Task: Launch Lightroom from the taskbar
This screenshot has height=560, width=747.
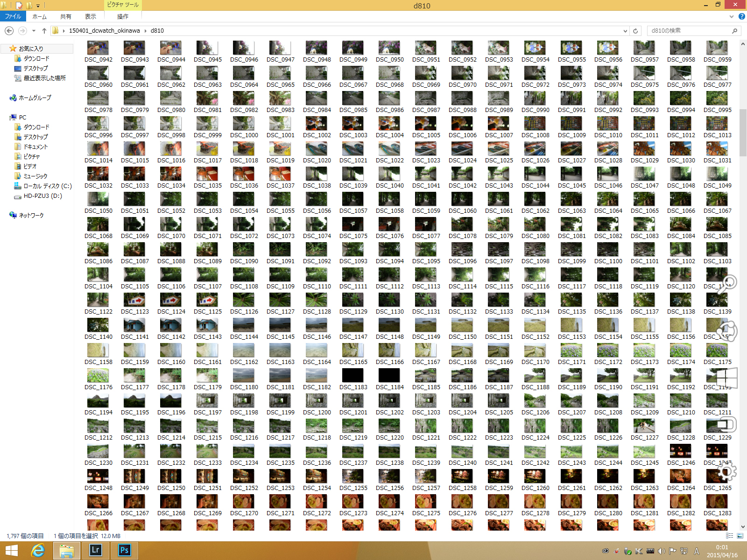Action: [95, 550]
